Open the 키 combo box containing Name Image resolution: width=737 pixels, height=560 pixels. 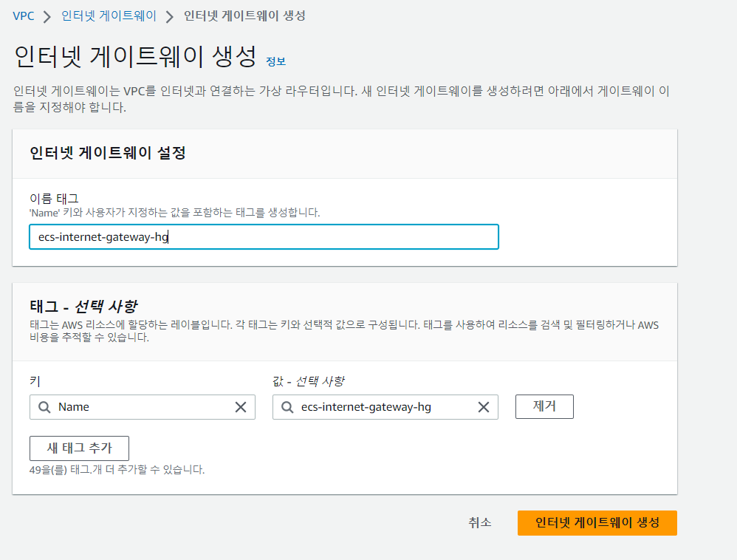click(143, 407)
